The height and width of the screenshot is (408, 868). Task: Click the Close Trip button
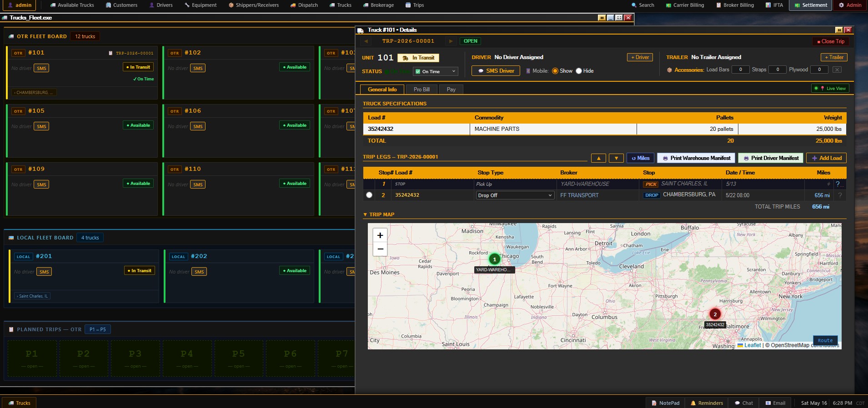click(x=830, y=41)
